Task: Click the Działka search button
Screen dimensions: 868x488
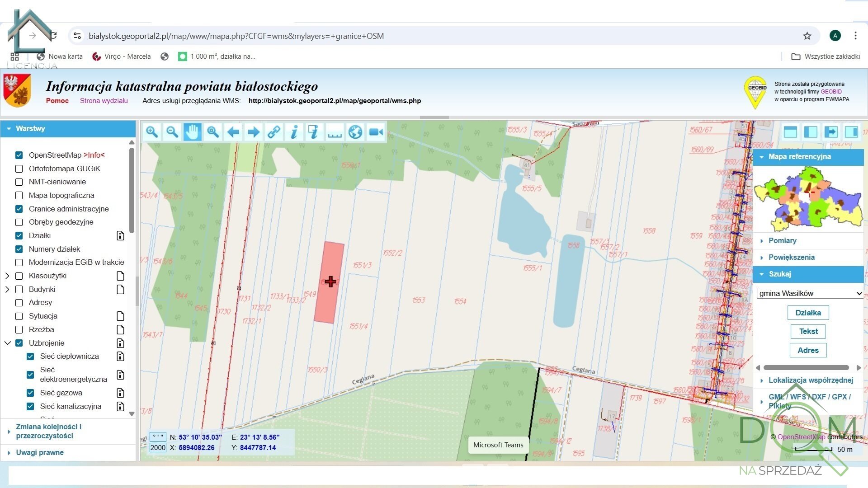Action: [808, 313]
